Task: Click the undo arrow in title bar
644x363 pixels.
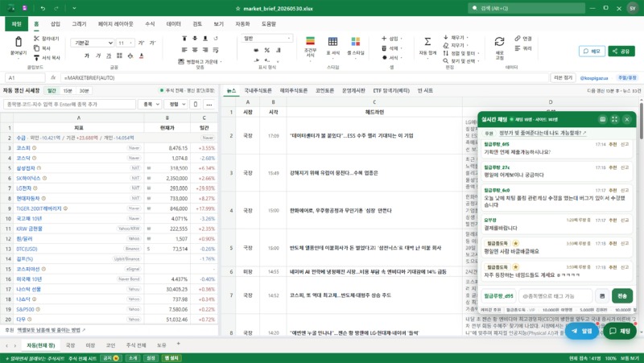Action: click(43, 8)
